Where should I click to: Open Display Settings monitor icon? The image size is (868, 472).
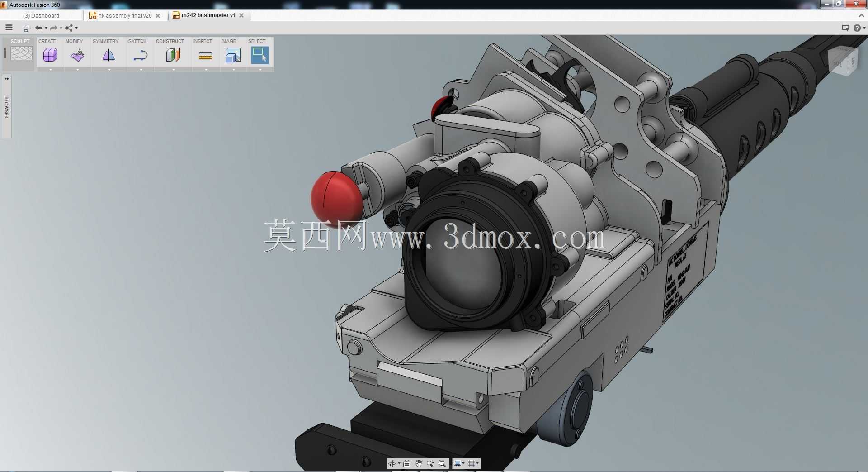[458, 463]
